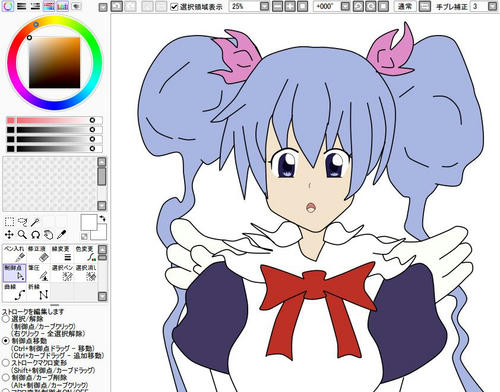Click the 25% zoom field

244,6
